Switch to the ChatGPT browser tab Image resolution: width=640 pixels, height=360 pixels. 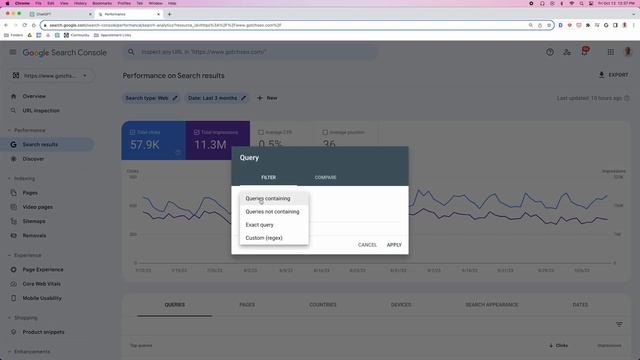click(x=60, y=14)
